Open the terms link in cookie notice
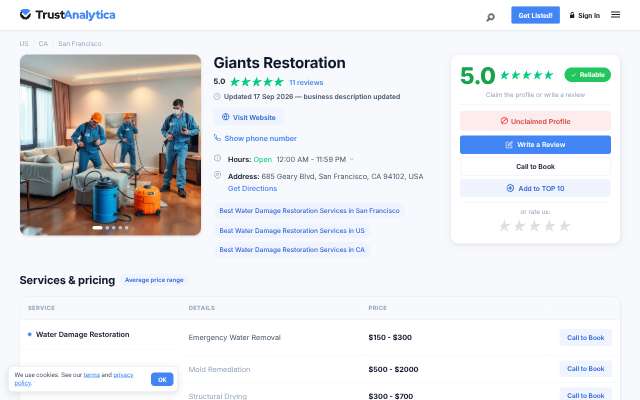 tap(91, 375)
